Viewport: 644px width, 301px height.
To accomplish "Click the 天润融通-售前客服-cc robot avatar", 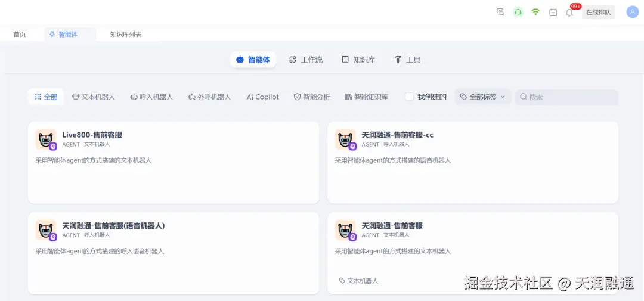I will [x=345, y=139].
